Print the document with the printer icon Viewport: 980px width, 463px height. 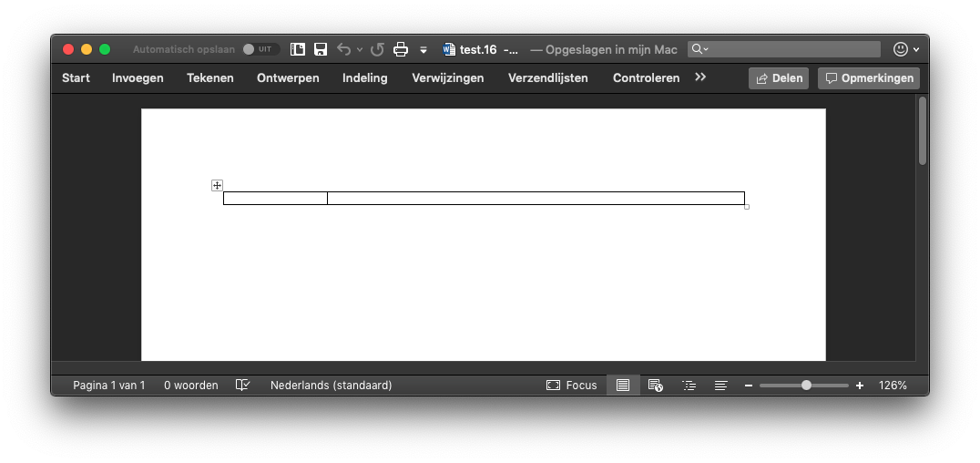pos(401,49)
